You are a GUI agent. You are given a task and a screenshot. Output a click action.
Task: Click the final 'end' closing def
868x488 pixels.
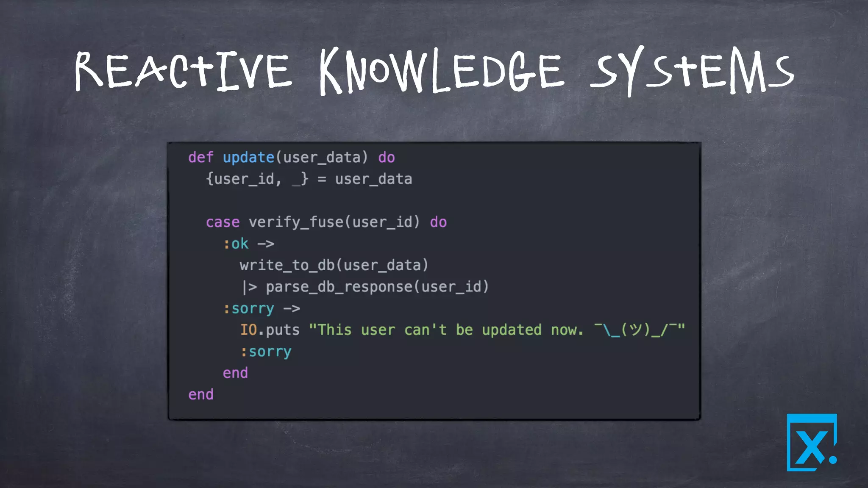(x=201, y=395)
